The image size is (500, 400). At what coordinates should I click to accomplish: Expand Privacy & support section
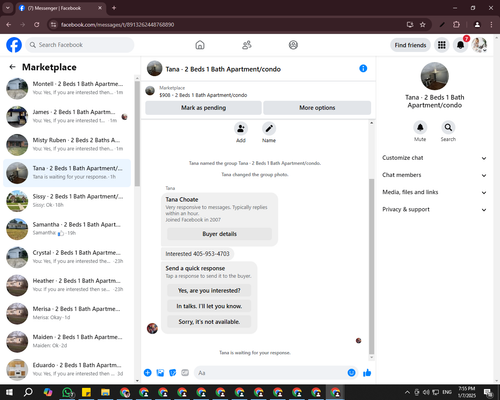point(434,210)
